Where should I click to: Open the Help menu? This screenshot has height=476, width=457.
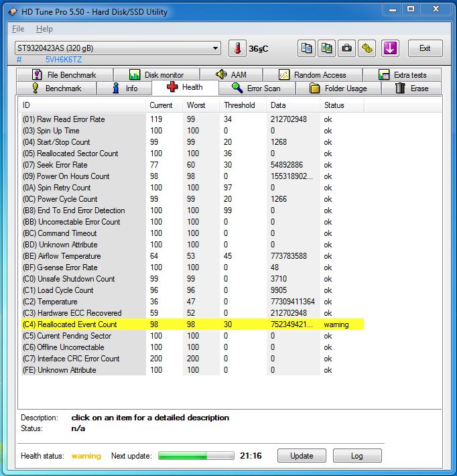44,29
